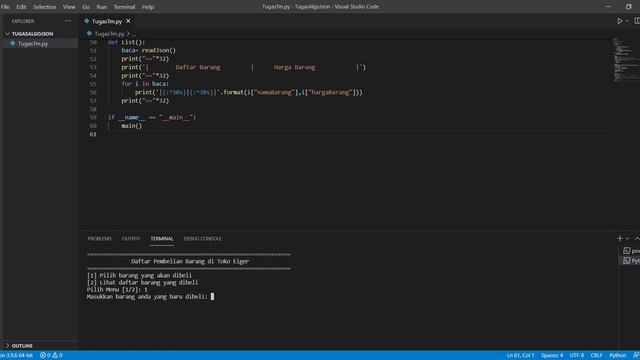The height and width of the screenshot is (360, 640).
Task: Select the Python terminal in the terminal list
Action: [x=631, y=260]
